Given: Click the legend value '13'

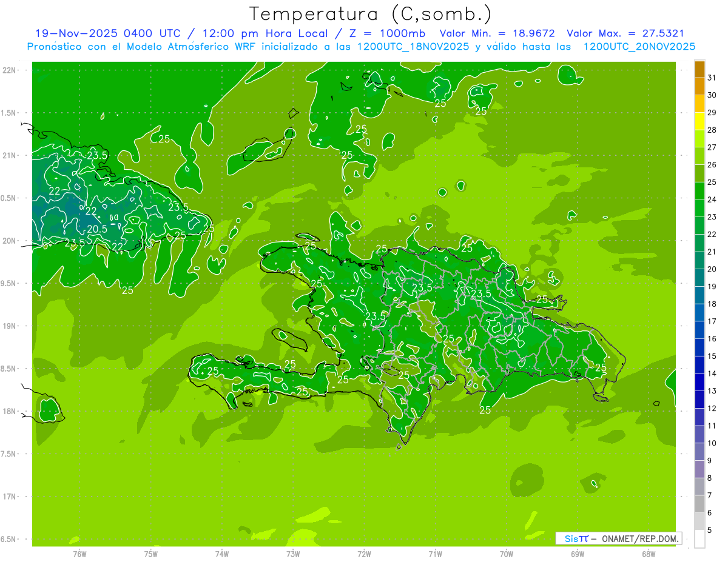Looking at the screenshot, I should pyautogui.click(x=712, y=390).
